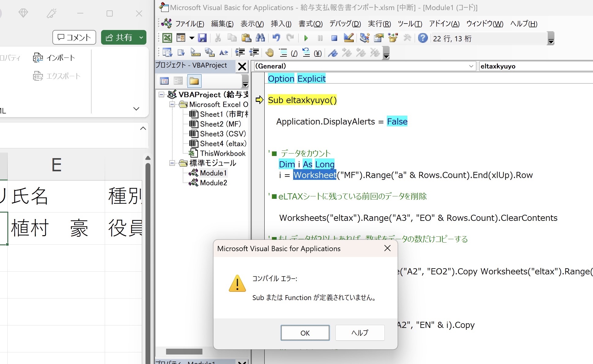The width and height of the screenshot is (593, 364).
Task: Collapse Microsoft Excel Objects folder
Action: point(172,104)
